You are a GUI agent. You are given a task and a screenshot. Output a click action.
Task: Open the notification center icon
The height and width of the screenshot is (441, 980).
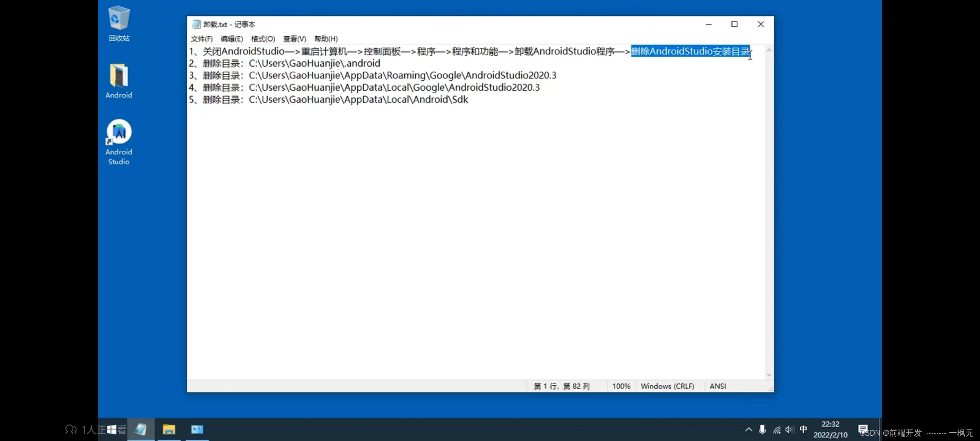[863, 429]
